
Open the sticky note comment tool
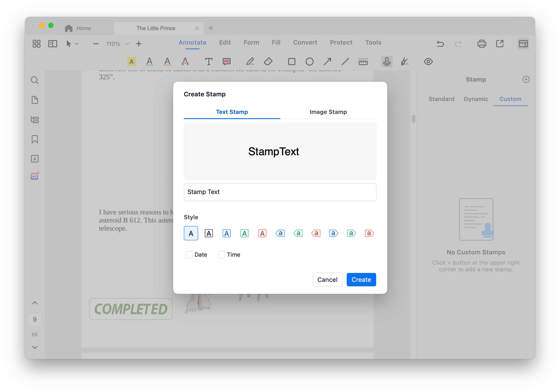(226, 62)
